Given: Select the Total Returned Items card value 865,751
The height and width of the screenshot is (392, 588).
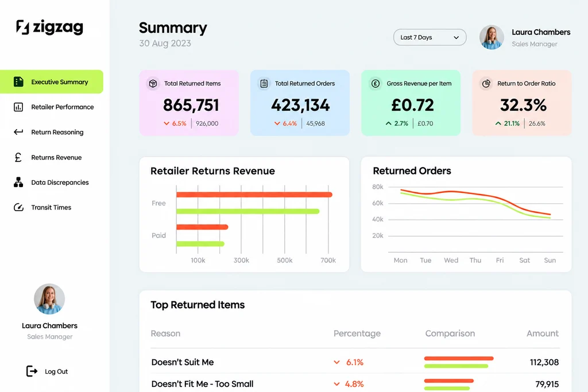Looking at the screenshot, I should click(191, 105).
